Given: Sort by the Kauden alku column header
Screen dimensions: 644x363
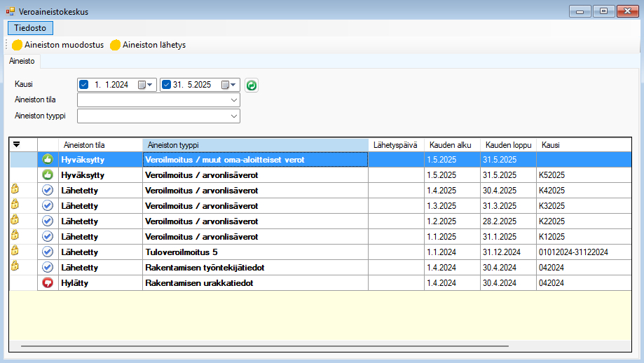Looking at the screenshot, I should (451, 144).
